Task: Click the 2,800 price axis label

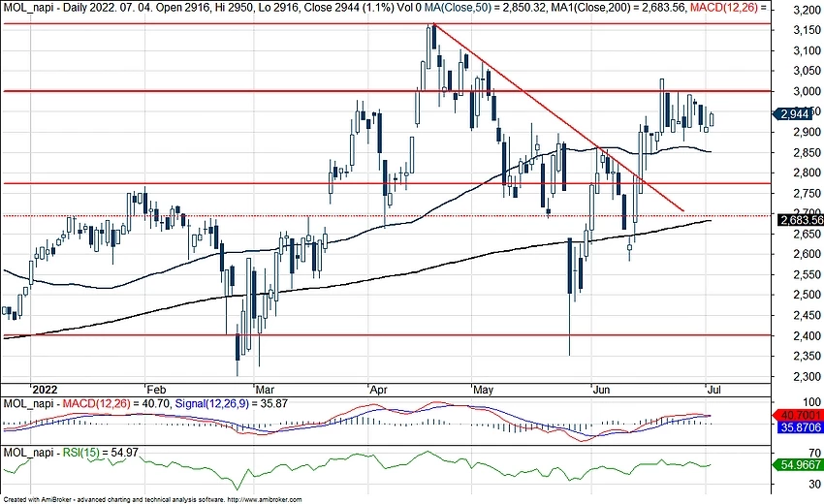Action: tap(808, 173)
